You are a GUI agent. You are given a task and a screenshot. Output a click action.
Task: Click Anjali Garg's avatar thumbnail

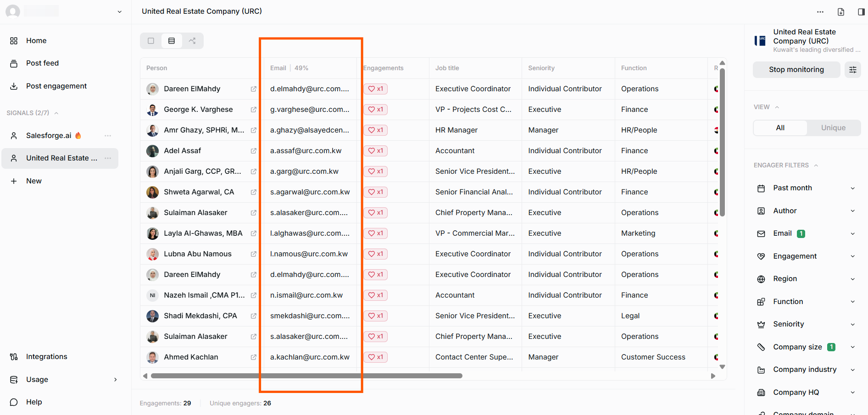coord(152,172)
